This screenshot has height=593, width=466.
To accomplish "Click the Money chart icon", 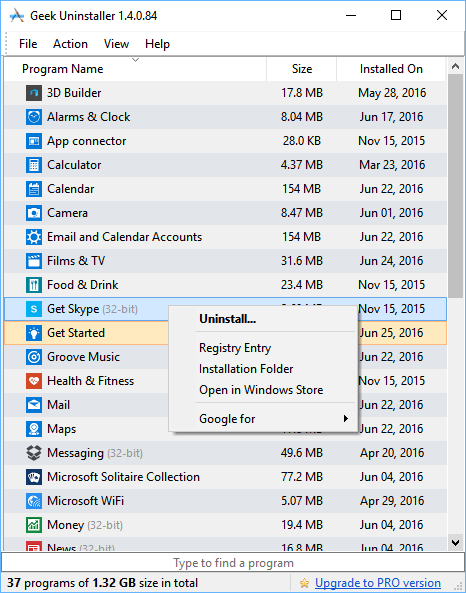I will tap(34, 525).
